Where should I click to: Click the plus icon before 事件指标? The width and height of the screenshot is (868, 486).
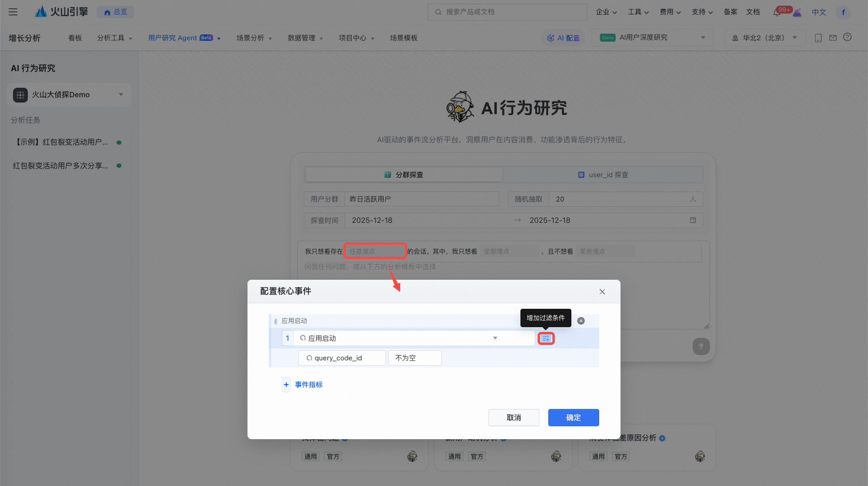pyautogui.click(x=286, y=385)
